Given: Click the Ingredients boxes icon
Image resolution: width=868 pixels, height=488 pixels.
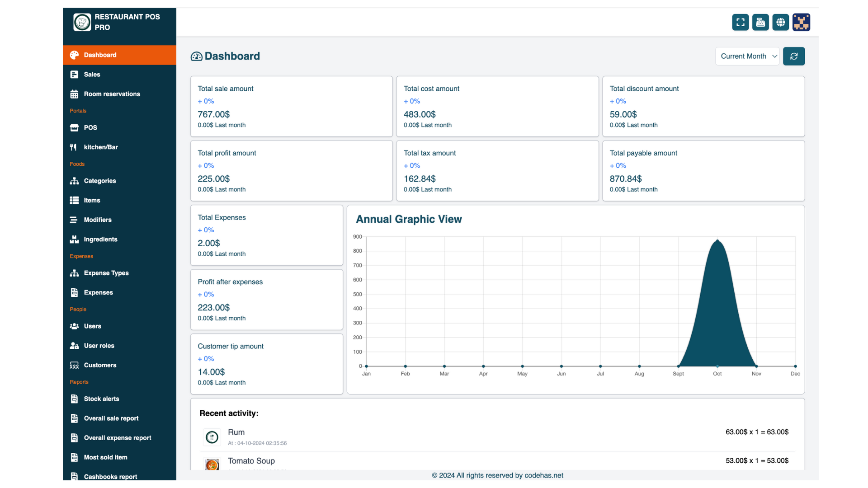Looking at the screenshot, I should click(x=74, y=239).
